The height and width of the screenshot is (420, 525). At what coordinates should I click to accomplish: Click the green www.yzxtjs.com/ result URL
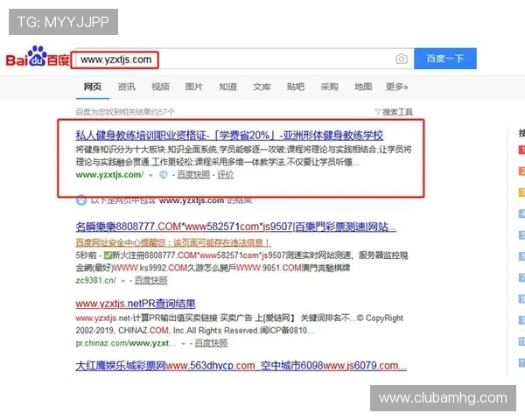(x=109, y=175)
